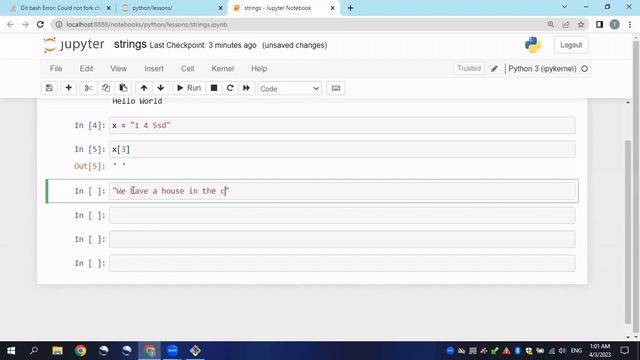Click the Hello World output text
Viewport: 640px width, 360px height.
pyautogui.click(x=137, y=101)
